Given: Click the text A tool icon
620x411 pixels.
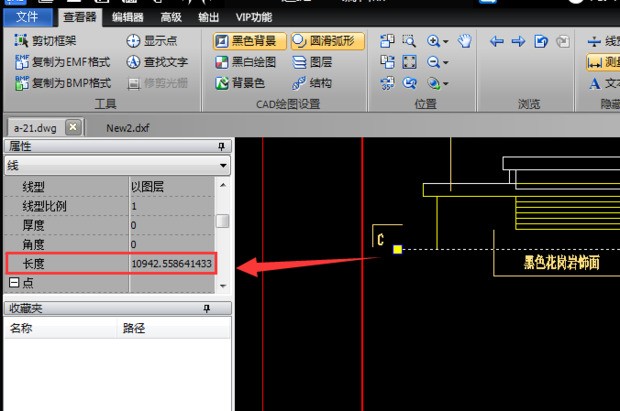Looking at the screenshot, I should click(x=594, y=83).
